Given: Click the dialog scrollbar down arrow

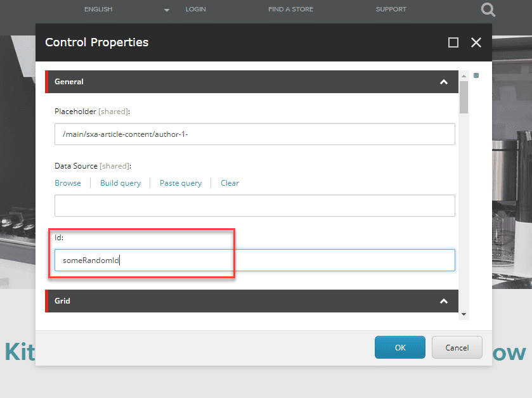Looking at the screenshot, I should click(x=464, y=314).
